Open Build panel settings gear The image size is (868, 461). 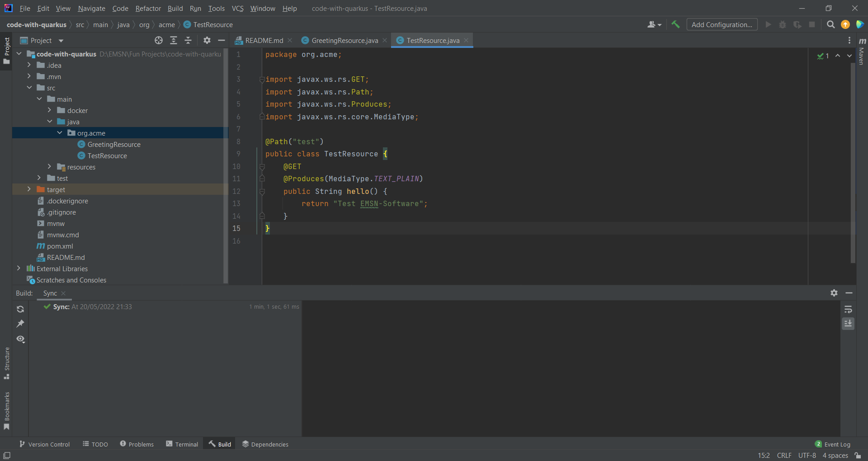[834, 293]
